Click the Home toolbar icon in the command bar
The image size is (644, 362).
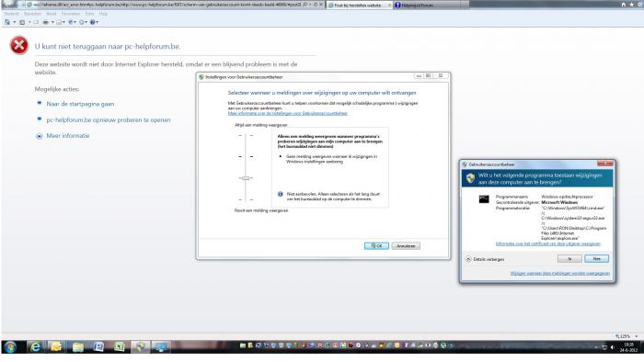[x=7, y=22]
